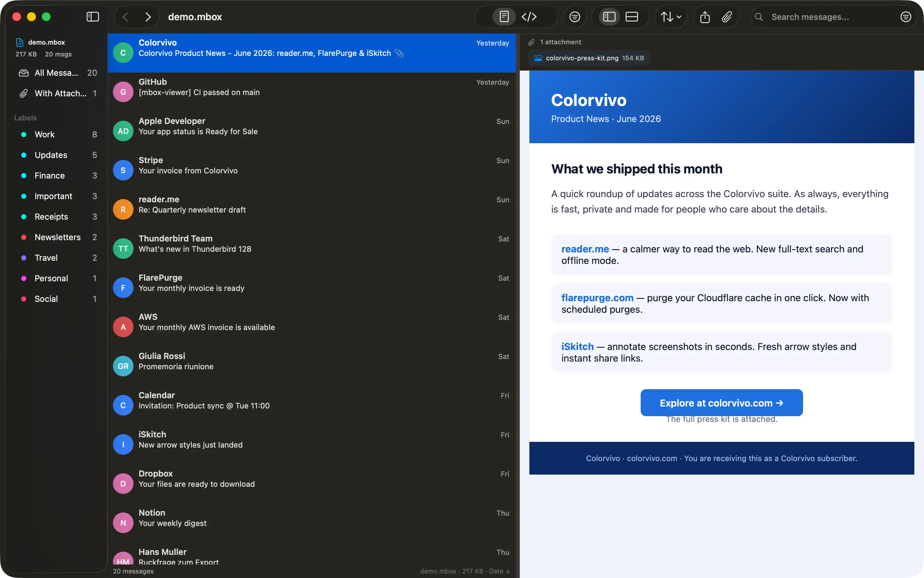Open "Your invoice from Colorvivo" message
This screenshot has width=924, height=578.
312,170
